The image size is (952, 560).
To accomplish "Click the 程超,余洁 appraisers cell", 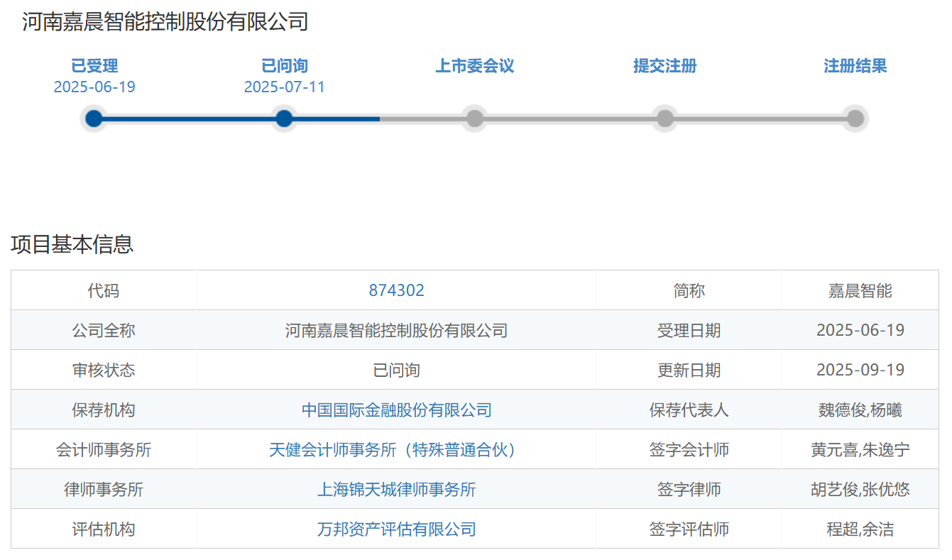I will click(x=860, y=529).
